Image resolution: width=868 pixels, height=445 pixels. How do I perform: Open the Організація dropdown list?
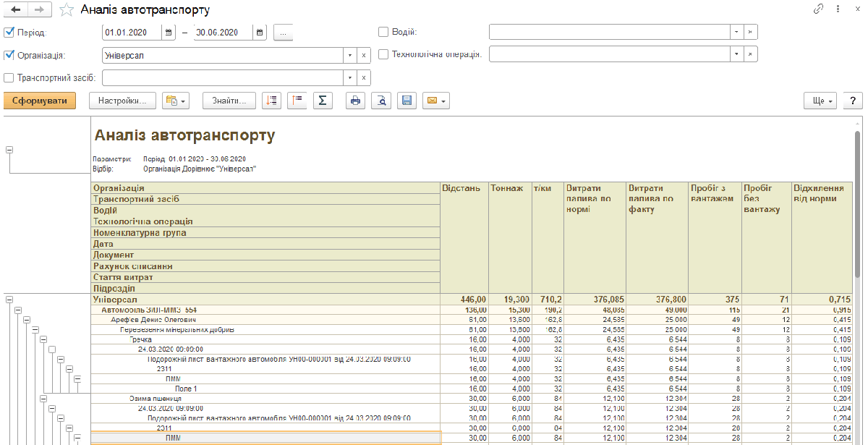[x=350, y=55]
